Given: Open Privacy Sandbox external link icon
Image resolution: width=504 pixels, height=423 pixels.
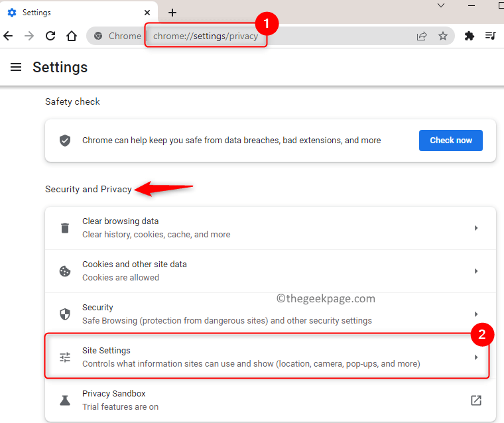Looking at the screenshot, I should pyautogui.click(x=476, y=400).
